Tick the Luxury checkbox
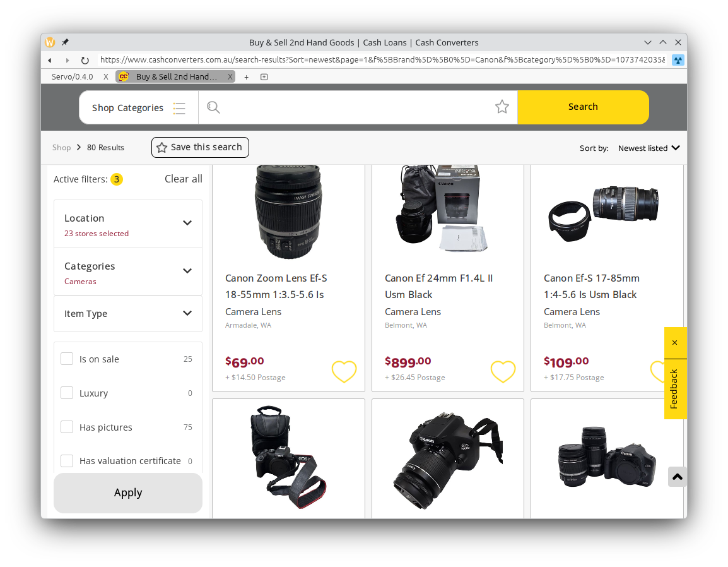 tap(67, 393)
